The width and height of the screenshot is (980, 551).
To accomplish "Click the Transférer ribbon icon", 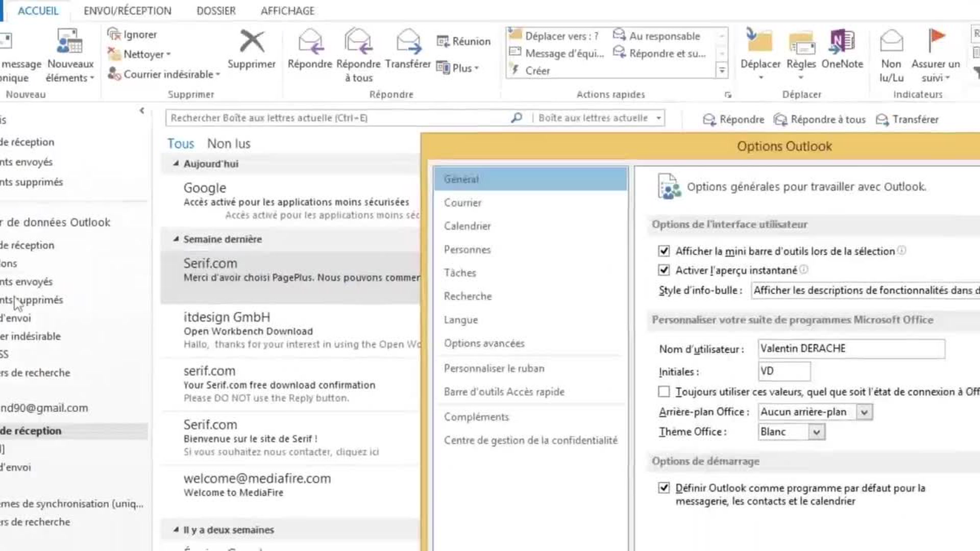I will click(x=408, y=42).
